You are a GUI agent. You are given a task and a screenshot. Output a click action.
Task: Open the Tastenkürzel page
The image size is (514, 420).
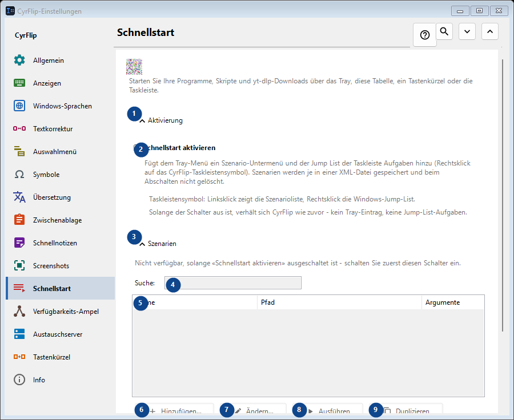tap(61, 357)
